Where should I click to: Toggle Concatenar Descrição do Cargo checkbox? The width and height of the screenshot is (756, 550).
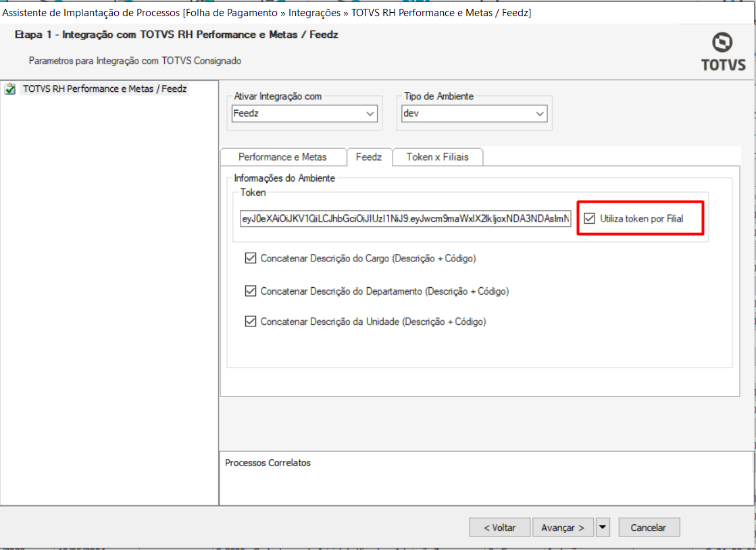tap(250, 258)
